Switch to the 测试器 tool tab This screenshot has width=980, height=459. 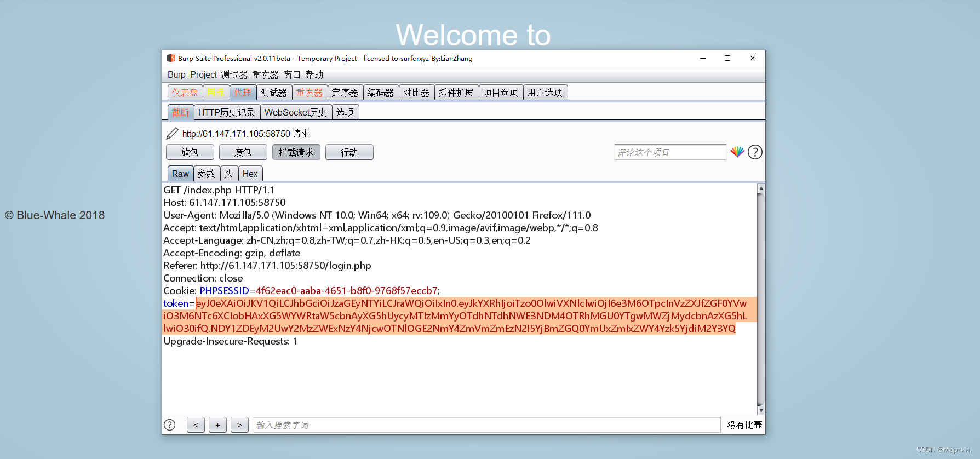(x=274, y=93)
